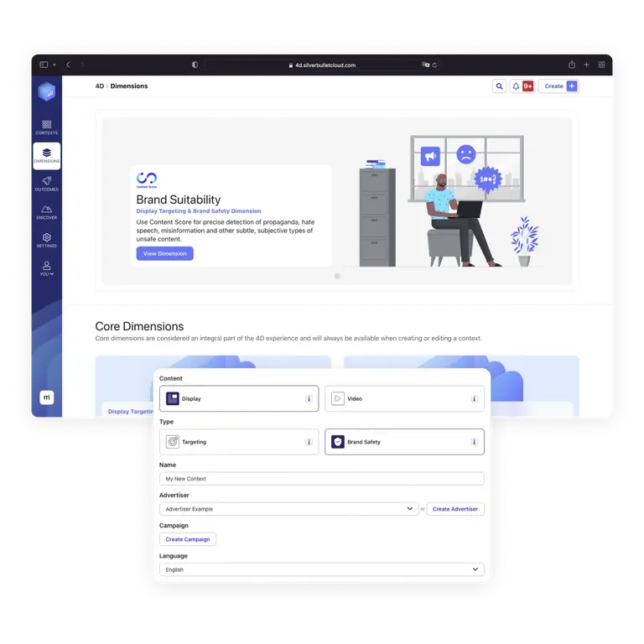Screen dimensions: 644x644
Task: Click the info icon on Video option
Action: coord(474,399)
